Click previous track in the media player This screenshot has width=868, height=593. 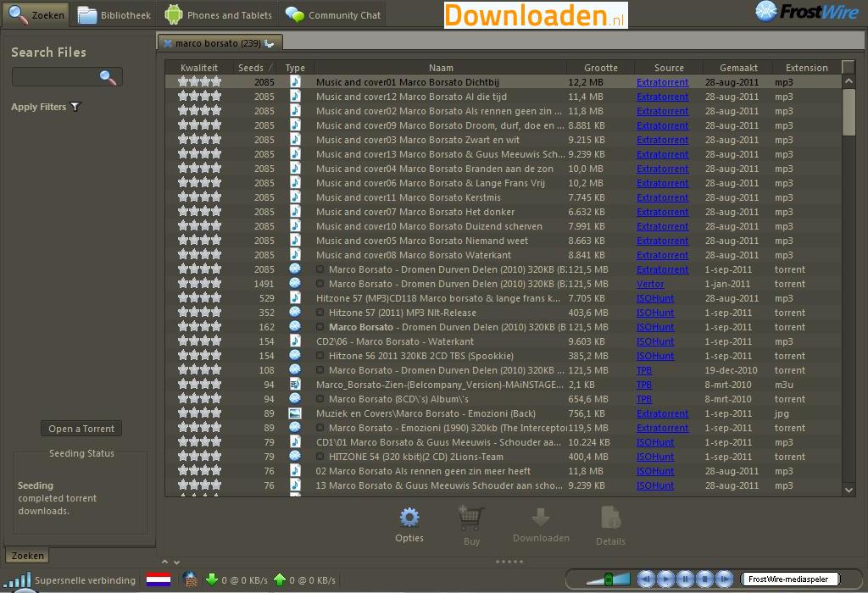coord(645,579)
